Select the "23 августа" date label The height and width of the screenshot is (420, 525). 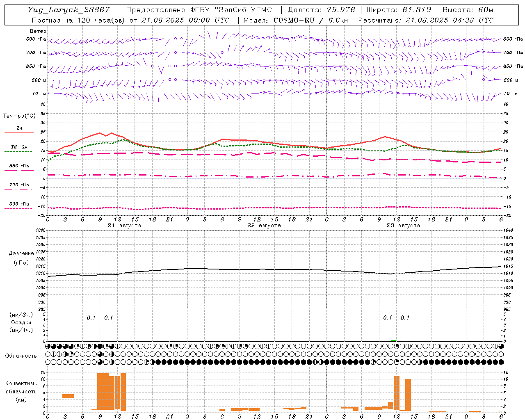[x=404, y=226]
